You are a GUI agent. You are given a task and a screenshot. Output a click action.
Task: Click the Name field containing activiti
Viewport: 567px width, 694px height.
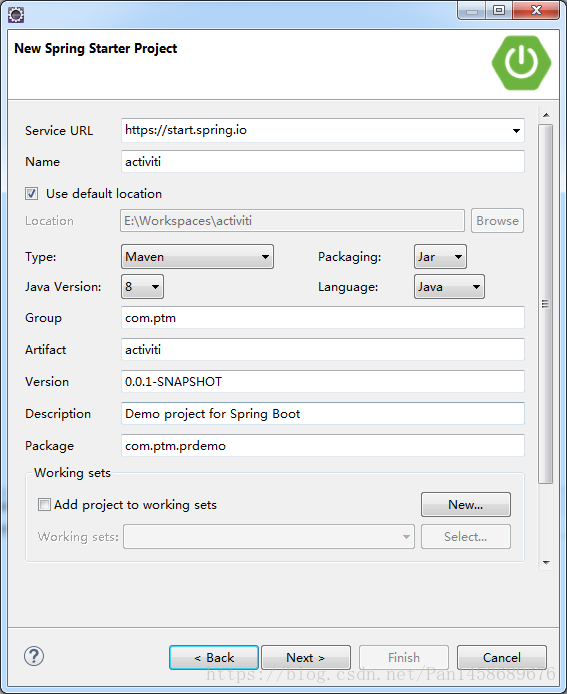pyautogui.click(x=323, y=162)
